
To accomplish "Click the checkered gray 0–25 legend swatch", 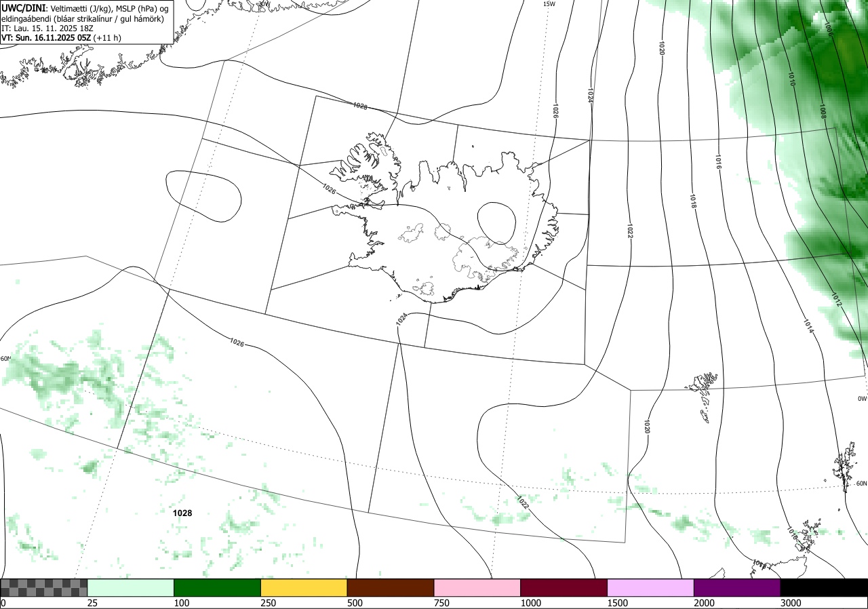I will pos(44,587).
